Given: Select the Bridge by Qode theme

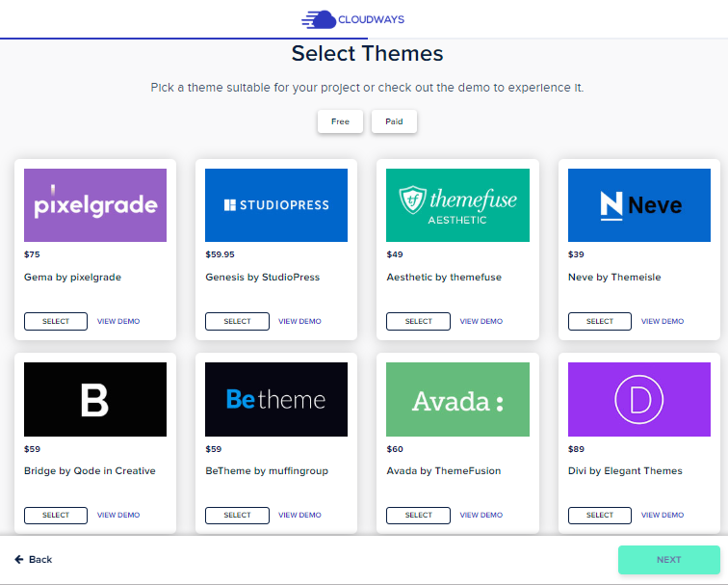Looking at the screenshot, I should tap(56, 516).
